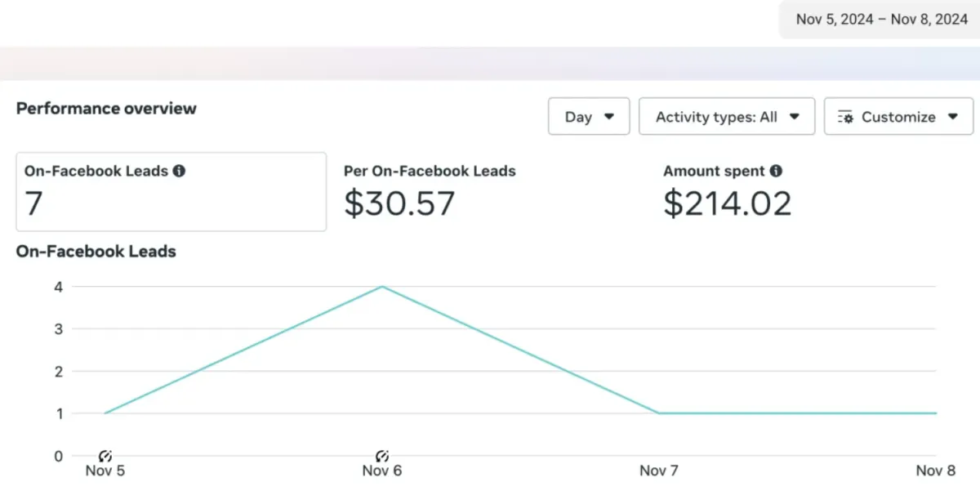The width and height of the screenshot is (980, 491).
Task: Click info icon beside On-Facebook Leads
Action: [179, 172]
